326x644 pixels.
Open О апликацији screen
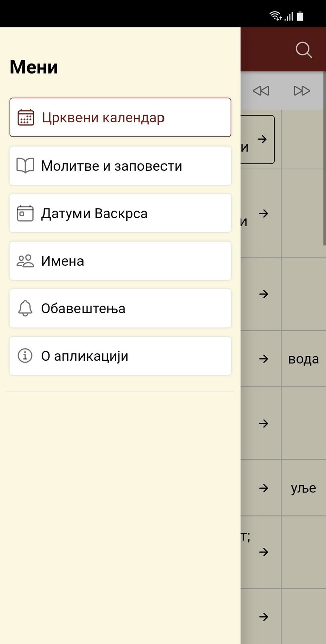tap(120, 356)
